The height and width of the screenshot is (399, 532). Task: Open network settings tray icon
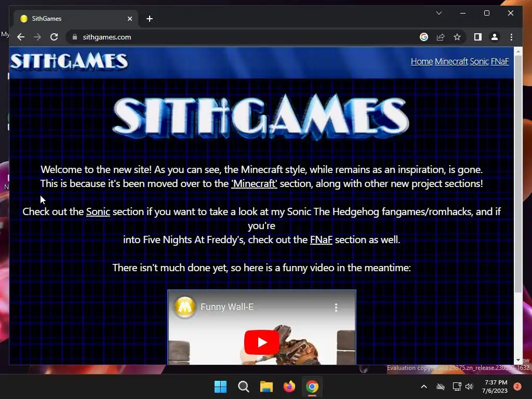click(x=457, y=387)
